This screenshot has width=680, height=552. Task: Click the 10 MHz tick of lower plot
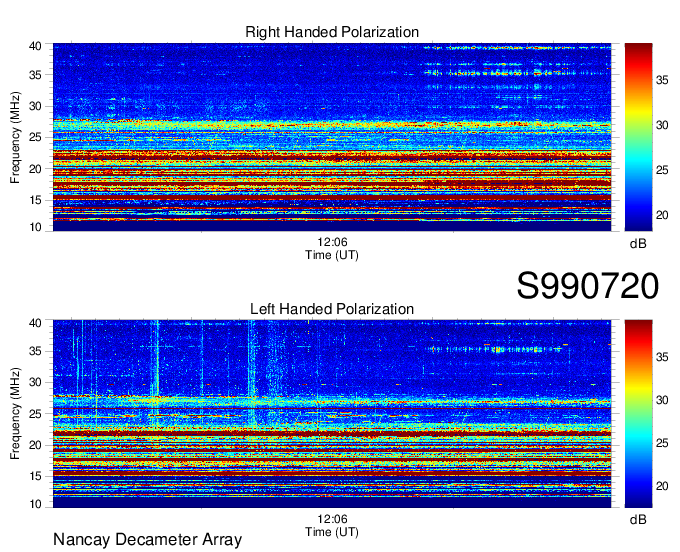click(x=35, y=504)
